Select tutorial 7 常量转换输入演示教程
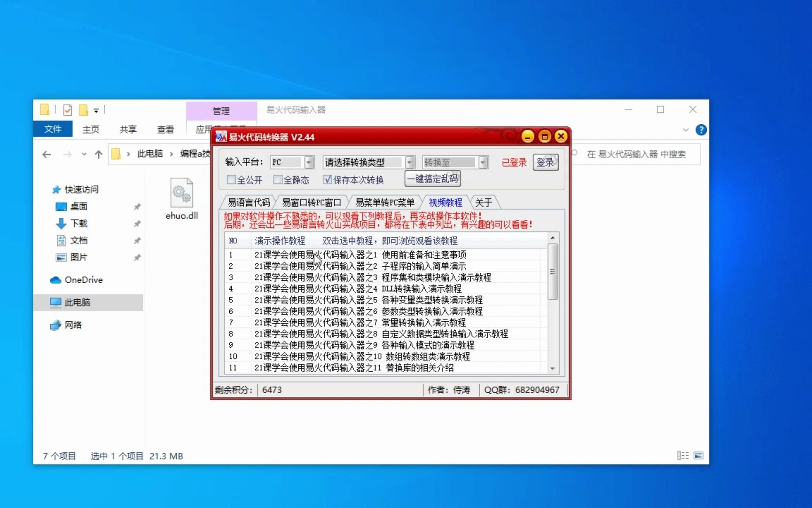 385,322
